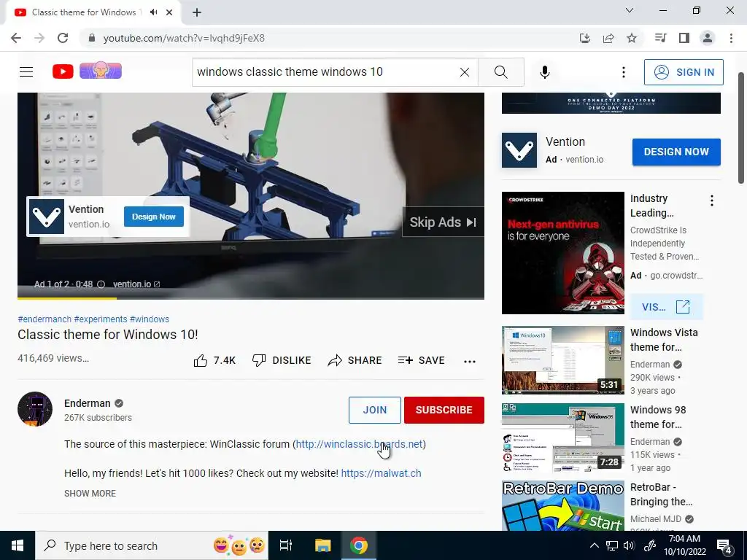Screen dimensions: 747x560
Task: Click the ad info circle icon
Action: 101,284
